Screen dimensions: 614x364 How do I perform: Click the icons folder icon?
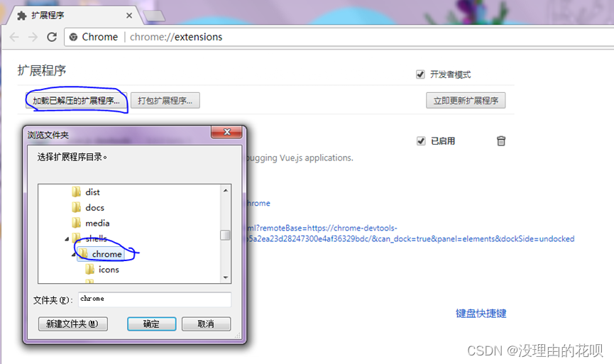(89, 270)
